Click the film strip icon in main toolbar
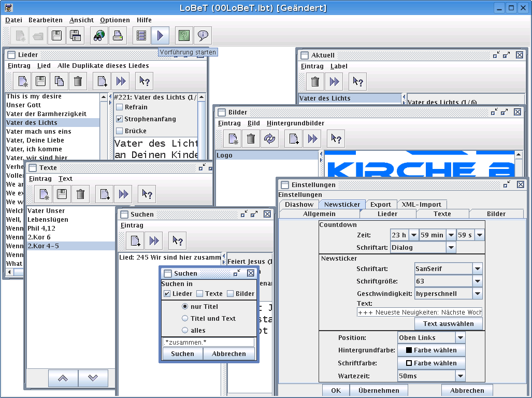Screen dimensions: 532x398 (x=141, y=36)
